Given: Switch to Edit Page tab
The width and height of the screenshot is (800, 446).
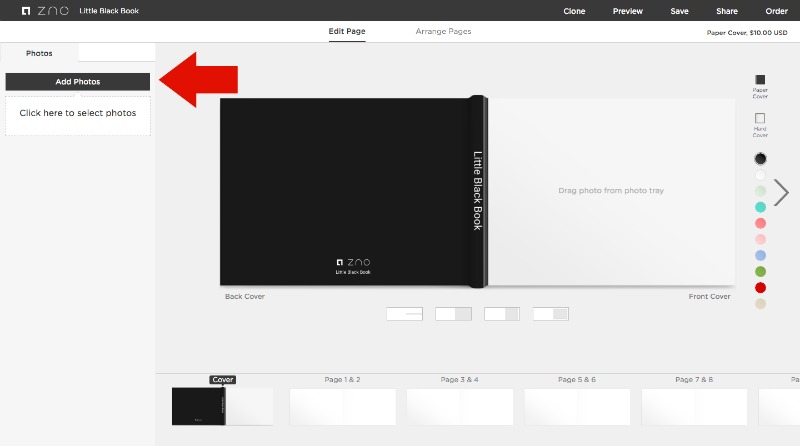Looking at the screenshot, I should point(347,31).
